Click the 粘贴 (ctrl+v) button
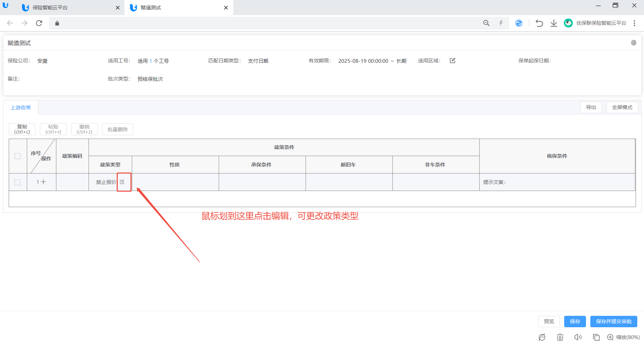The image size is (644, 341). [53, 129]
